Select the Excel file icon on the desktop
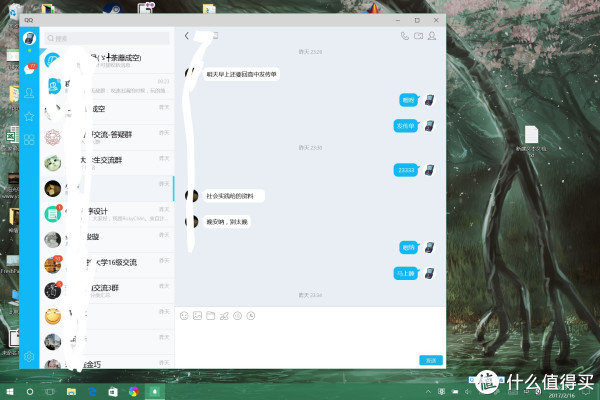600x400 pixels. tap(12, 136)
